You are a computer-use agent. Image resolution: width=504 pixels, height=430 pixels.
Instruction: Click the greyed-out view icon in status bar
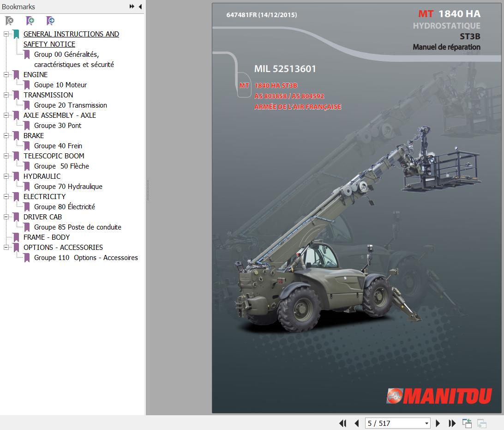[481, 423]
